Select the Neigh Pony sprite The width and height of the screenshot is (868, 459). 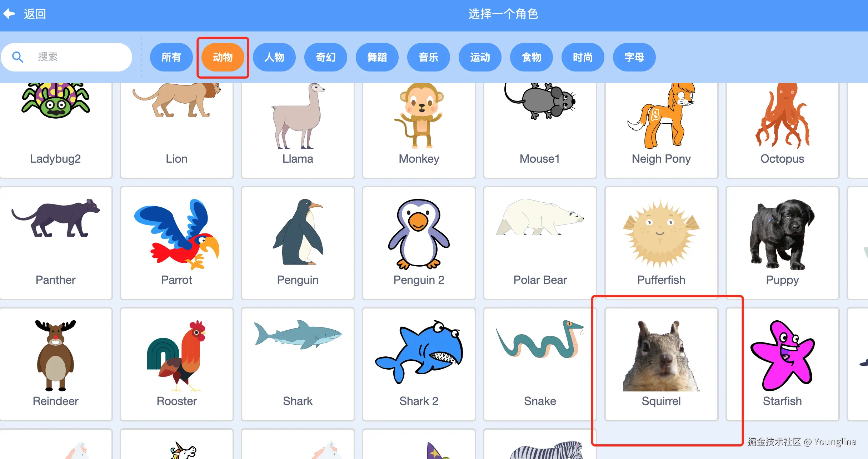pyautogui.click(x=661, y=130)
